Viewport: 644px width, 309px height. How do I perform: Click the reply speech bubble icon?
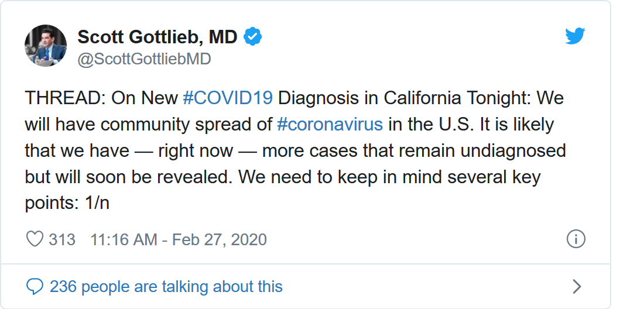coord(35,286)
